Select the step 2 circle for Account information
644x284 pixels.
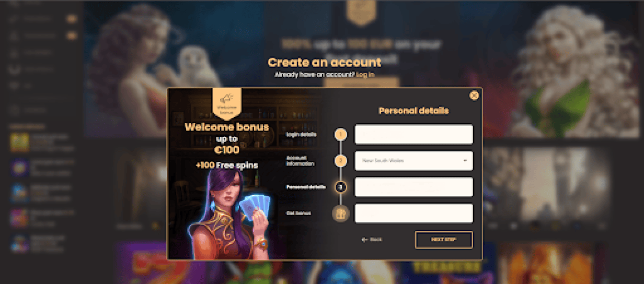(x=341, y=161)
